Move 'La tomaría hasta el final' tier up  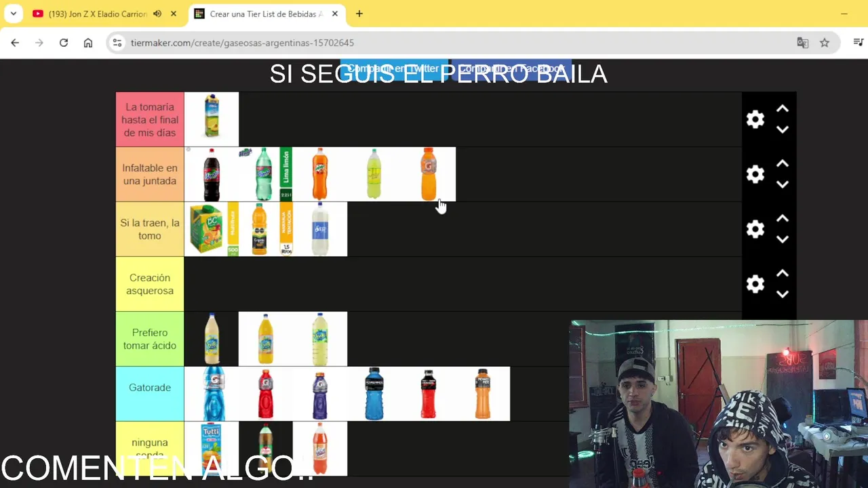(782, 108)
